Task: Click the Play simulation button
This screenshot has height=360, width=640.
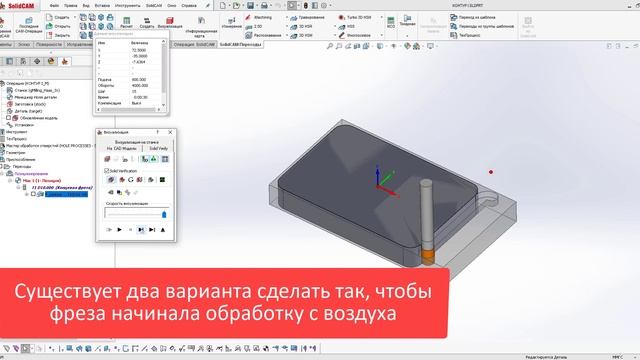Action: pos(120,230)
